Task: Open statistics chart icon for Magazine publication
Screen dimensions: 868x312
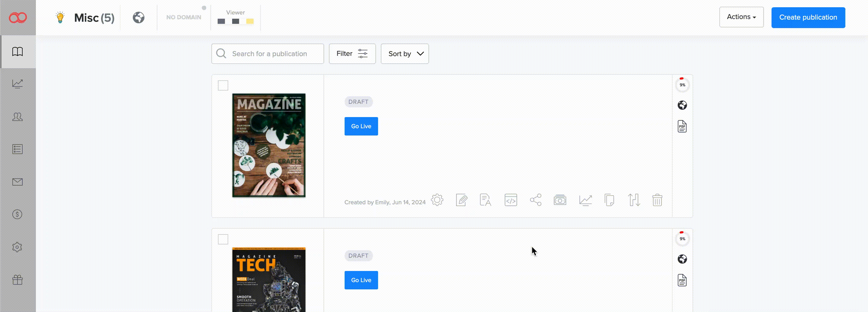Action: click(585, 200)
